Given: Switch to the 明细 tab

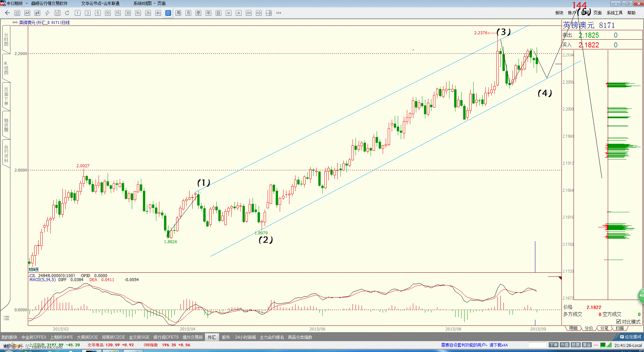Looking at the screenshot, I should click(573, 328).
